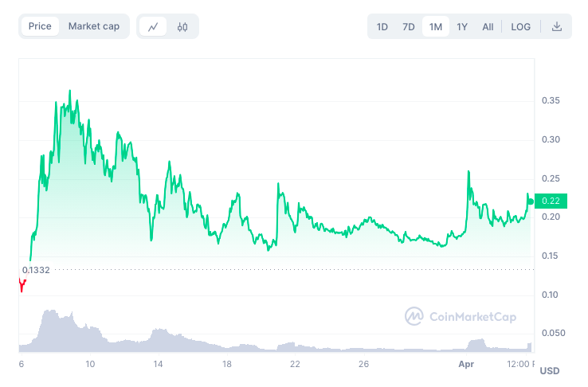Switch to candlestick chart view
Image resolution: width=588 pixels, height=387 pixels.
click(x=182, y=26)
